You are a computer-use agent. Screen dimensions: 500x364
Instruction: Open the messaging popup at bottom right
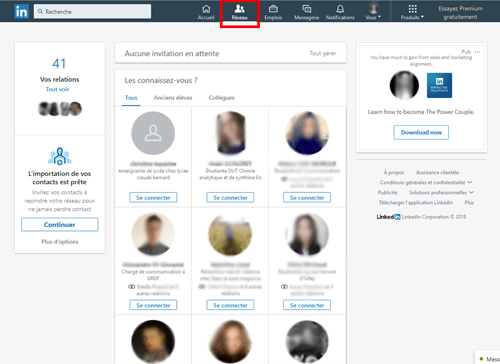[488, 358]
